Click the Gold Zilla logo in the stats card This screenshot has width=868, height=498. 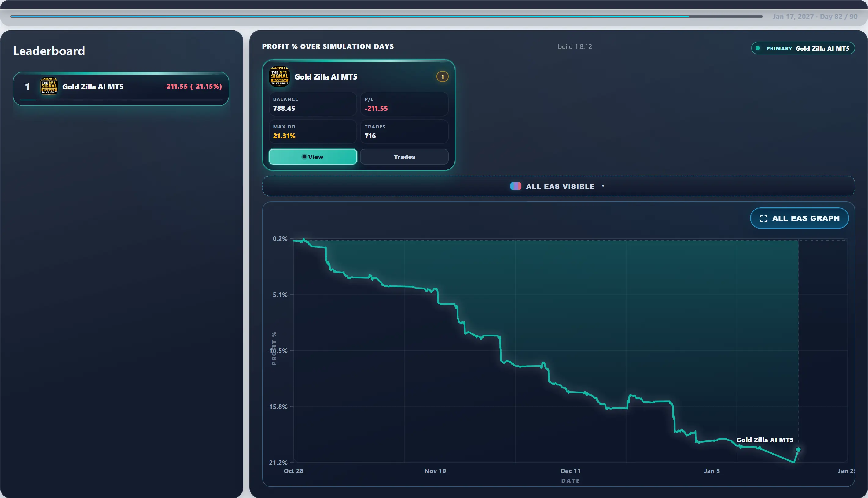coord(280,76)
